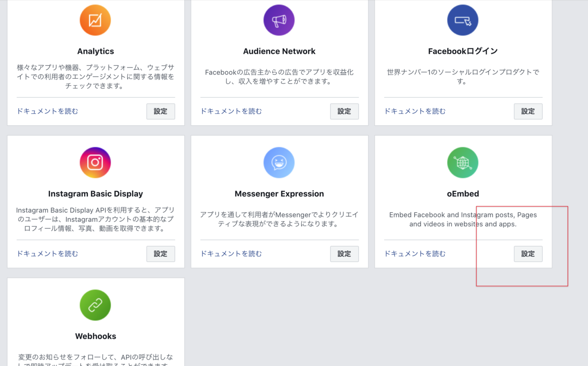Screen dimensions: 588x366
Task: Click the Messenger Expression smiley icon
Action: (279, 163)
